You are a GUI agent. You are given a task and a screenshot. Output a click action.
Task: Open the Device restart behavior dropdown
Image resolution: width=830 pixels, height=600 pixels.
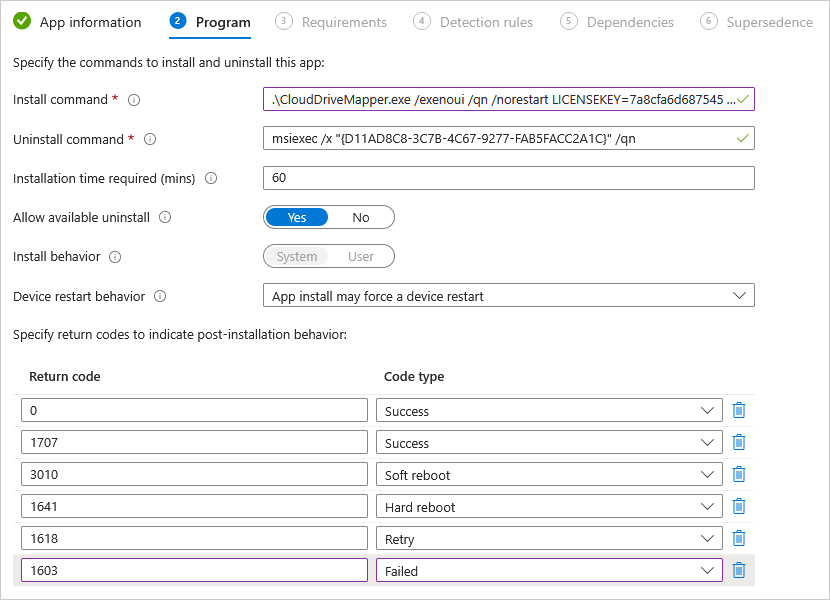pyautogui.click(x=508, y=296)
